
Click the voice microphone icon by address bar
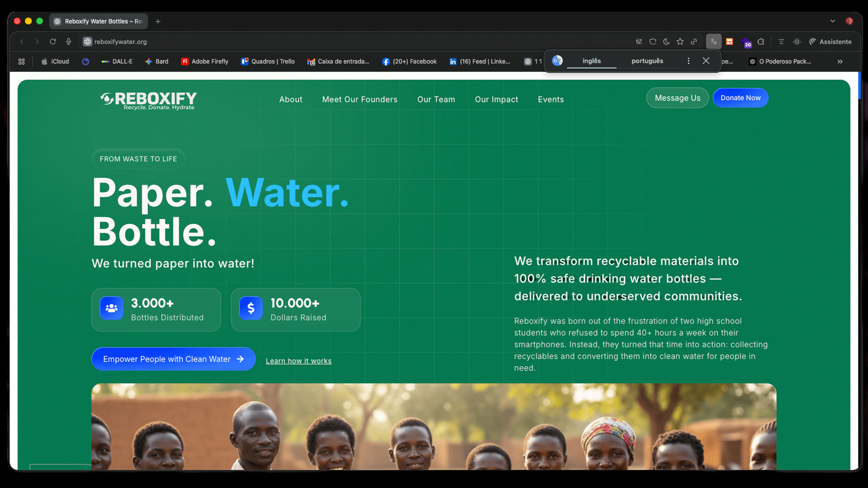68,42
